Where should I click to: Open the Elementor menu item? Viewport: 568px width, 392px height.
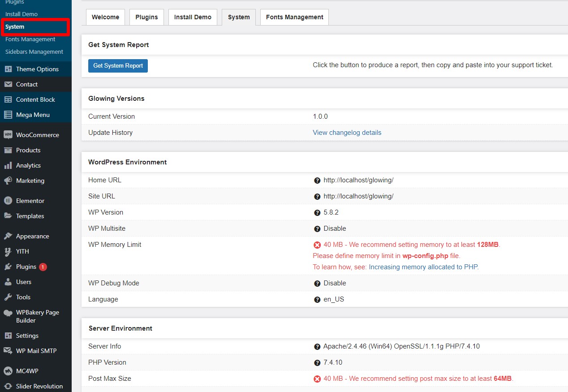pyautogui.click(x=36, y=201)
